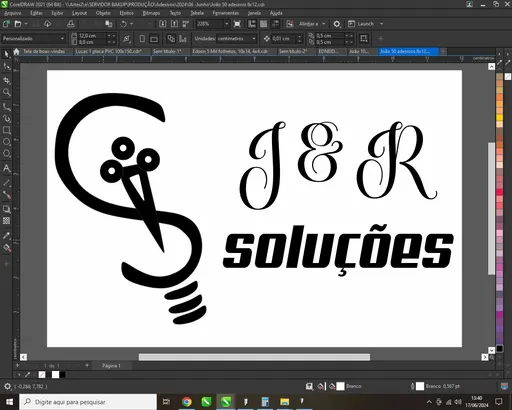Click the page width stepper arrows

(111, 35)
